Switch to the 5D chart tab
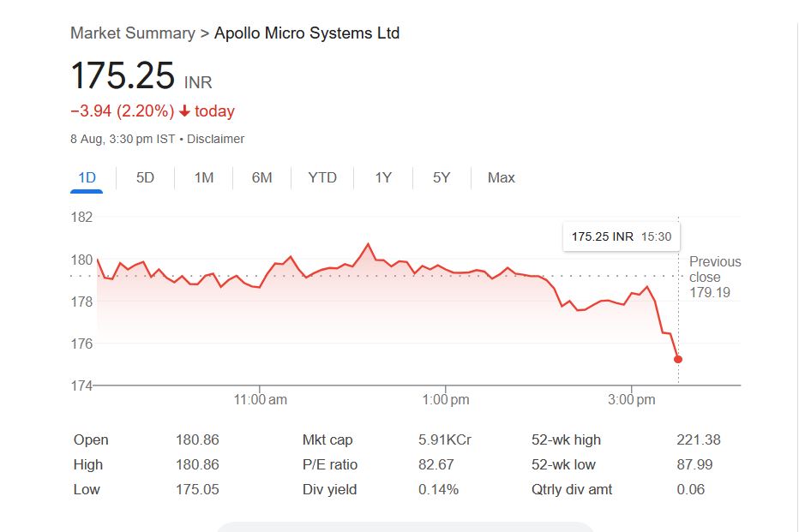799x532 pixels. pos(146,178)
